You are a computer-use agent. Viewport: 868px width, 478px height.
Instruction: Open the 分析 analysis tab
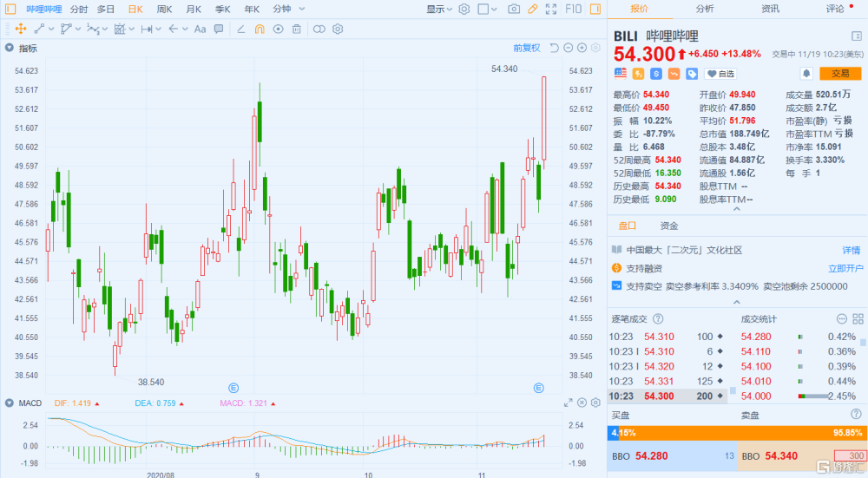(x=705, y=9)
